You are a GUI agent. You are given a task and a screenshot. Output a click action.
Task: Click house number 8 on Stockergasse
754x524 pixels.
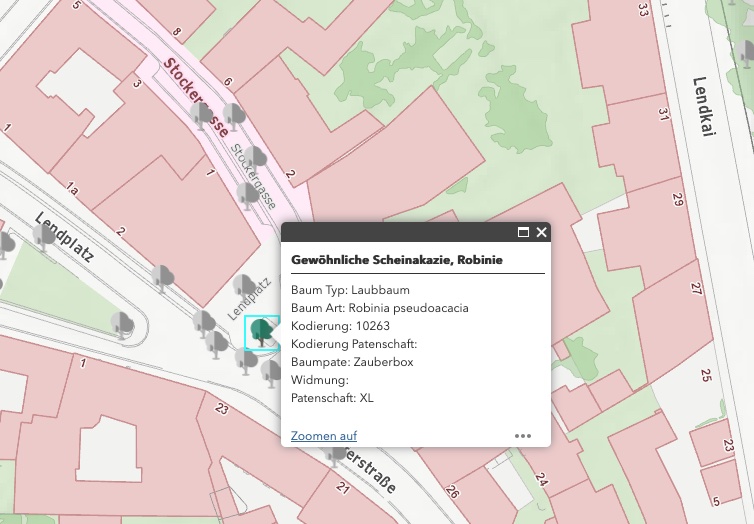click(177, 32)
